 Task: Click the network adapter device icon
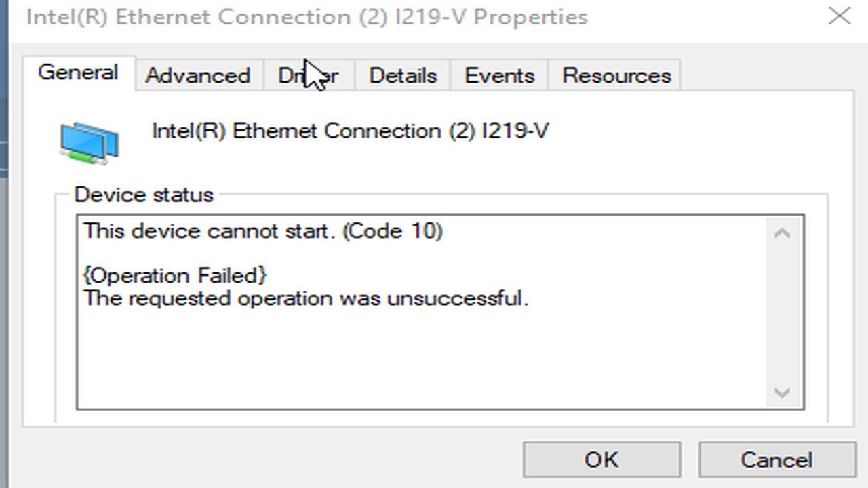point(89,141)
